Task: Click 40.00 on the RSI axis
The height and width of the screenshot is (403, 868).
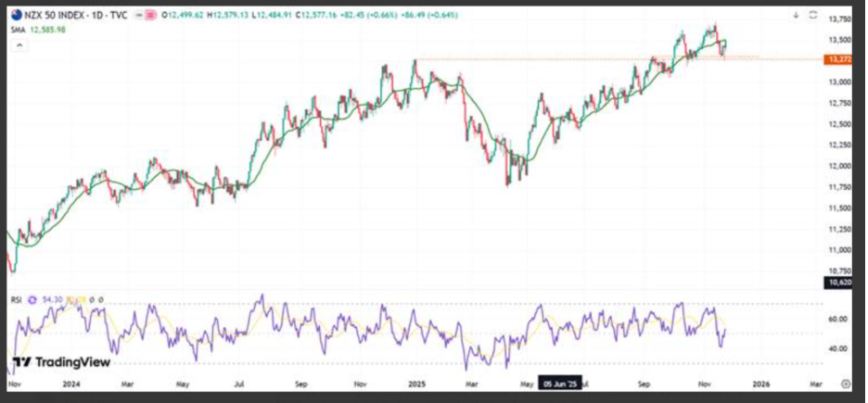Action: [x=838, y=348]
